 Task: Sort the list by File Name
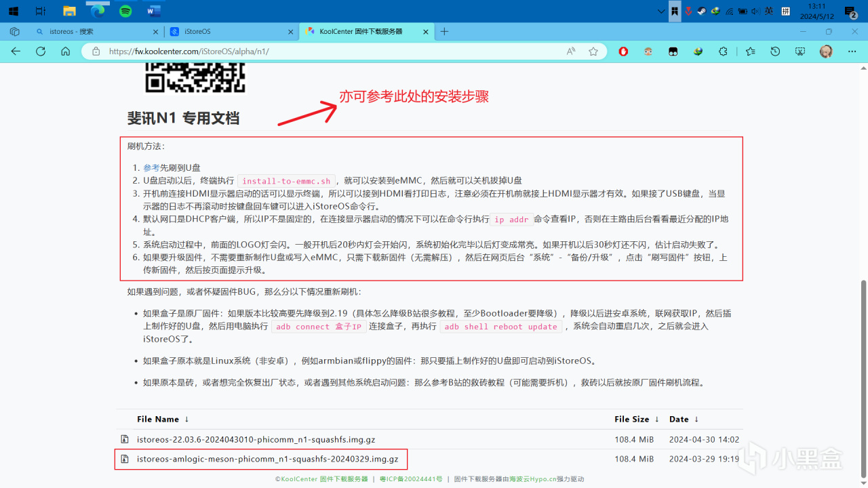[163, 420]
